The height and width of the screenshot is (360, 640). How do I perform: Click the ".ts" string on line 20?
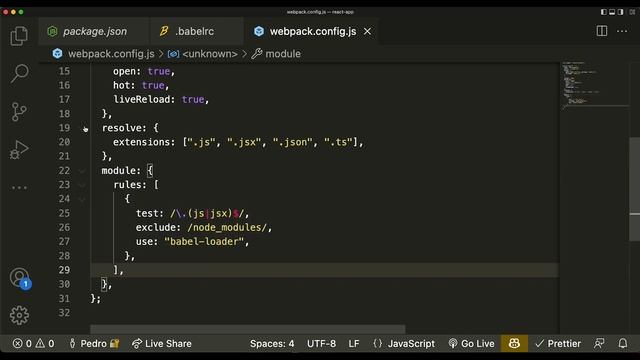click(x=338, y=142)
